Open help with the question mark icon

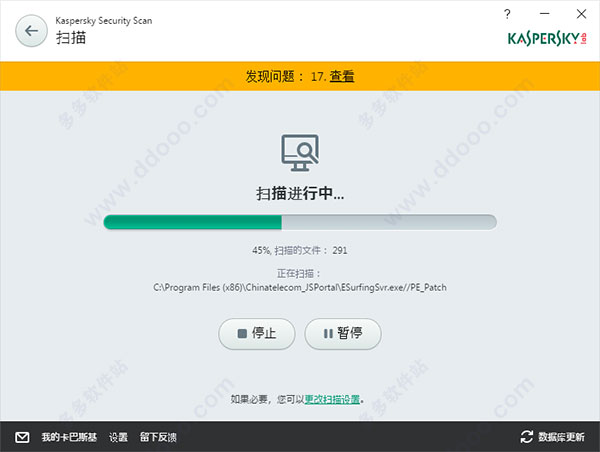[507, 14]
